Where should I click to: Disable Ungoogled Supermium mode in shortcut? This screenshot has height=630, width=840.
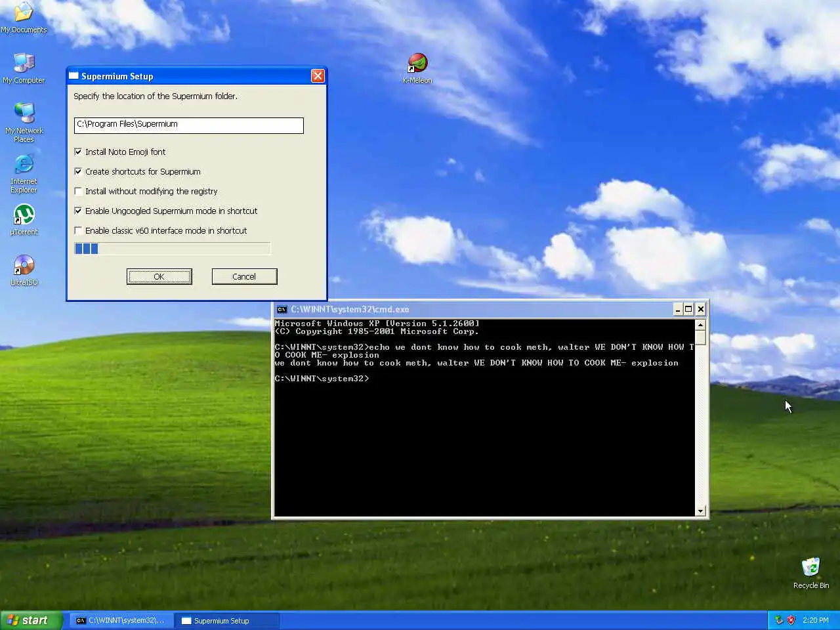point(78,211)
